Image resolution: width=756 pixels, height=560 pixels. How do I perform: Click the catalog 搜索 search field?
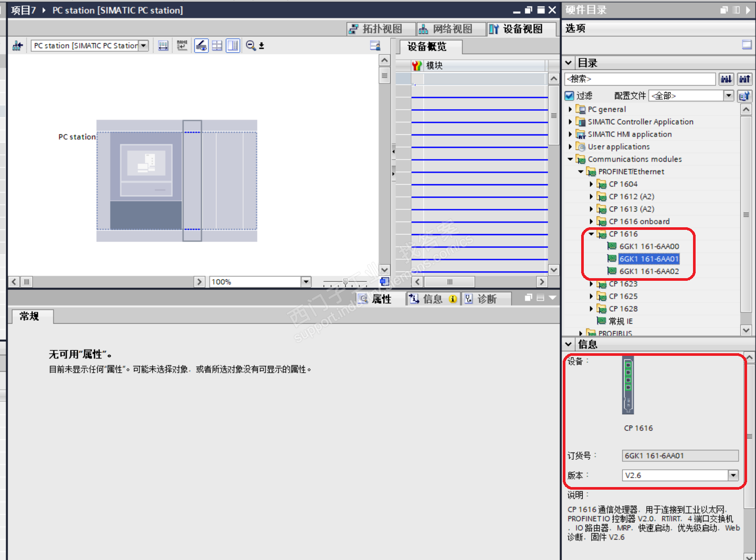coord(640,79)
